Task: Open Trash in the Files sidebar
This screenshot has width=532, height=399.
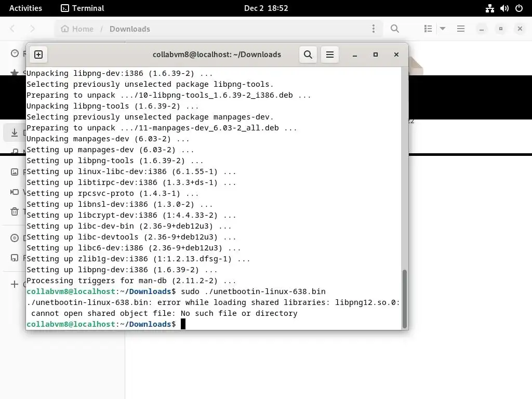Action: [15, 212]
